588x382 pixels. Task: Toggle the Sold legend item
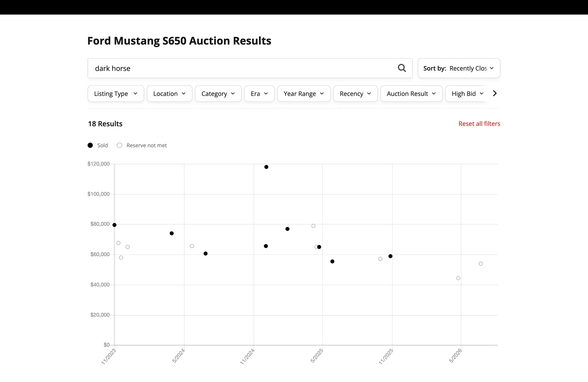click(x=98, y=145)
